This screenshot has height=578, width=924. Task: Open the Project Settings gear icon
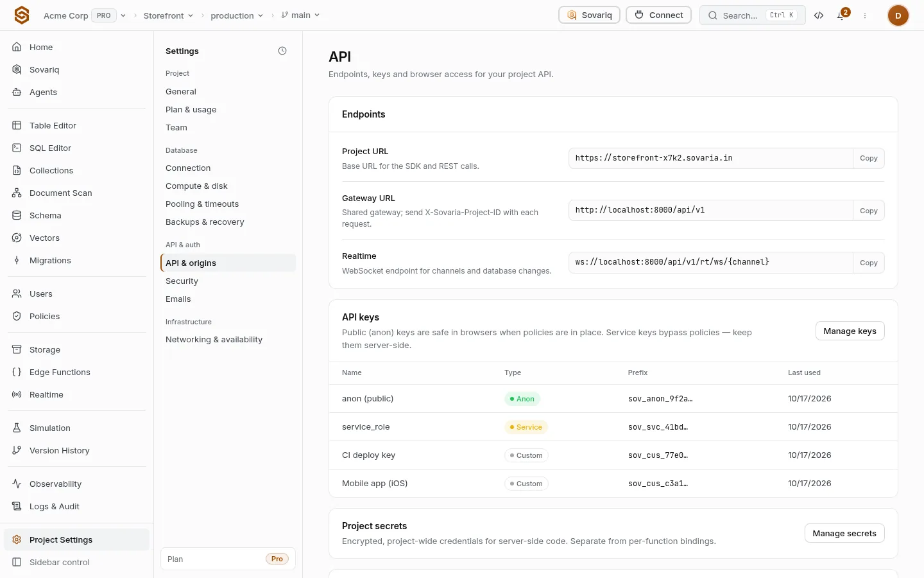pyautogui.click(x=17, y=539)
